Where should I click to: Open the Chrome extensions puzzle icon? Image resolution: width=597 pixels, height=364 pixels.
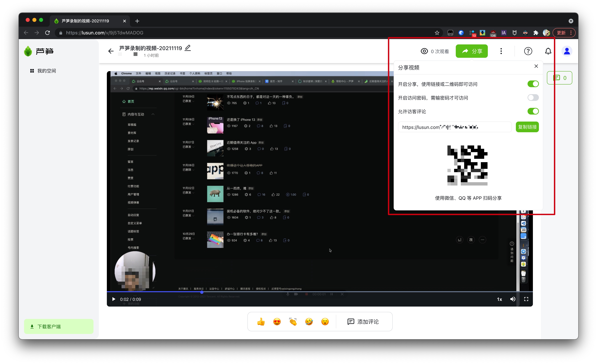tap(535, 33)
